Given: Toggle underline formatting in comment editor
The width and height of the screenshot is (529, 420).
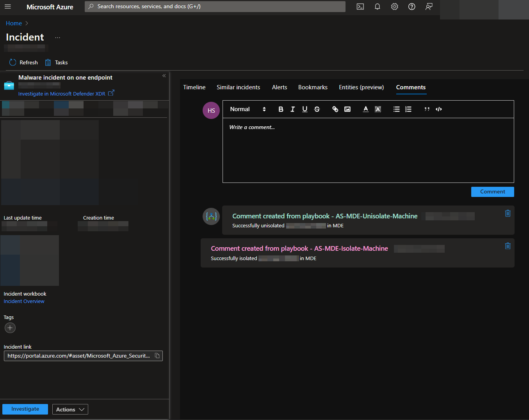Looking at the screenshot, I should point(305,109).
